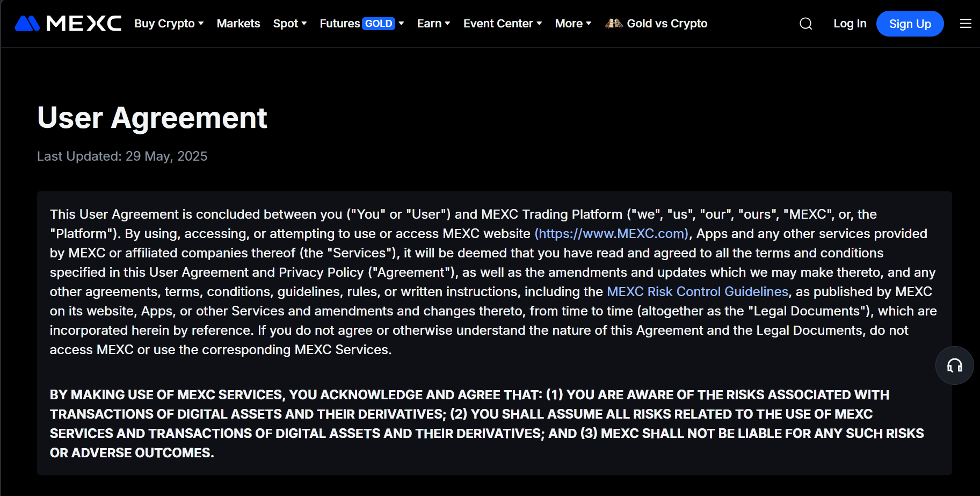Viewport: 980px width, 496px height.
Task: Expand the More dropdown menu
Action: pos(573,24)
